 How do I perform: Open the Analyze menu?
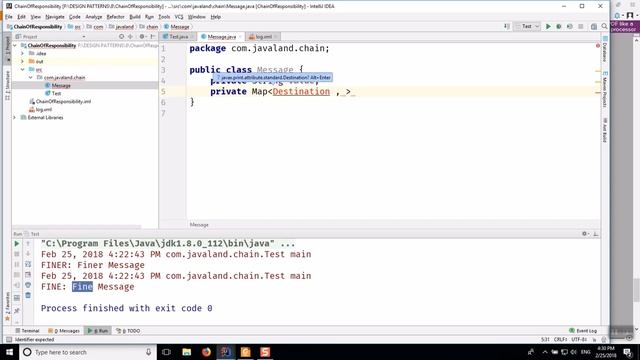[x=93, y=17]
